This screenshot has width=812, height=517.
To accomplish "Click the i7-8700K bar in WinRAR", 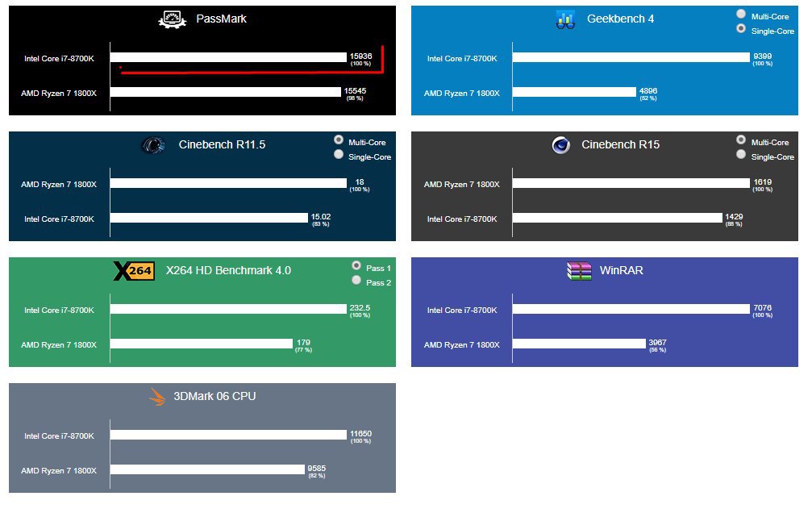I will click(631, 309).
